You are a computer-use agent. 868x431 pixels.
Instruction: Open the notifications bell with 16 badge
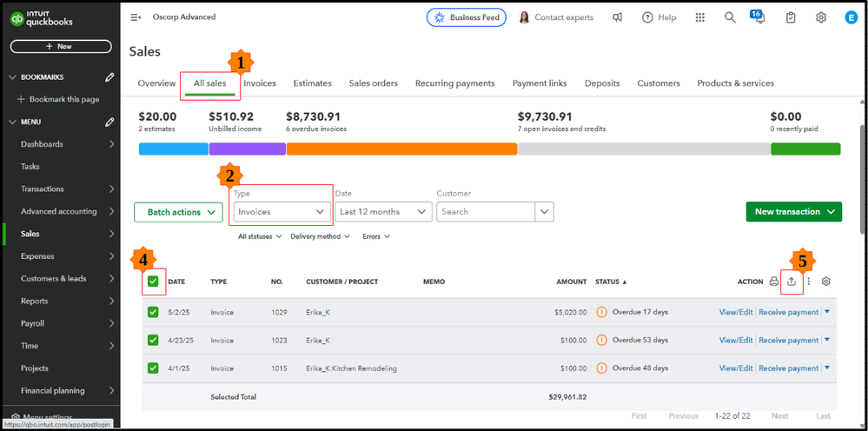point(759,17)
